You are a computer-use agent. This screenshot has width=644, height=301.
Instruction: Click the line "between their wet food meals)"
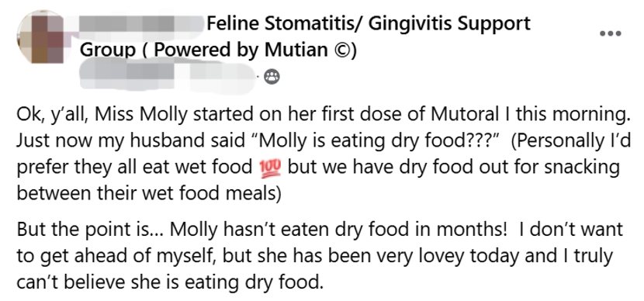click(x=149, y=193)
